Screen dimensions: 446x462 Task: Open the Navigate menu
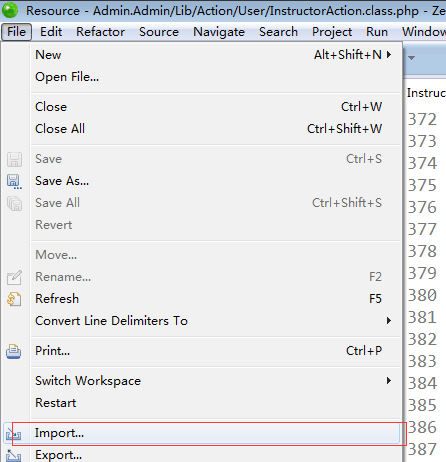(219, 32)
